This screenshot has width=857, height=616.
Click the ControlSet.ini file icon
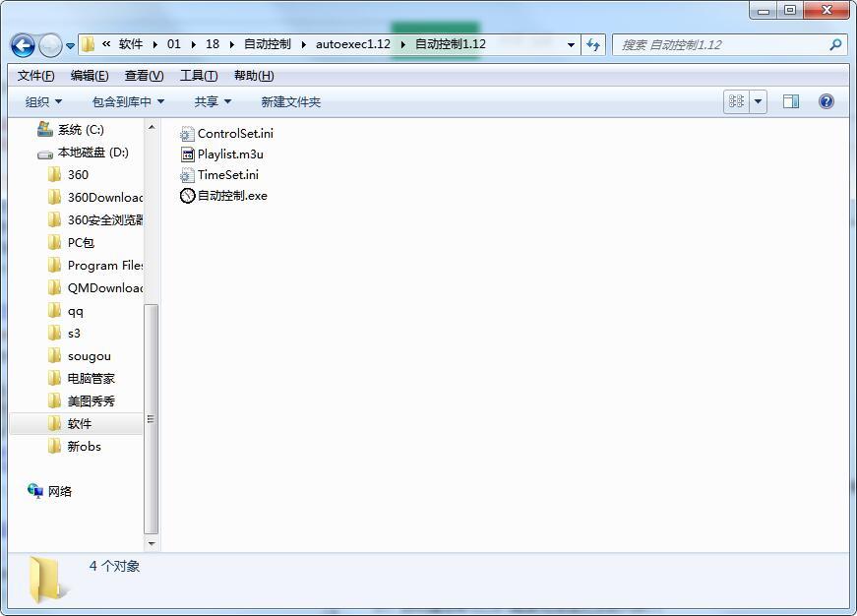tap(187, 134)
